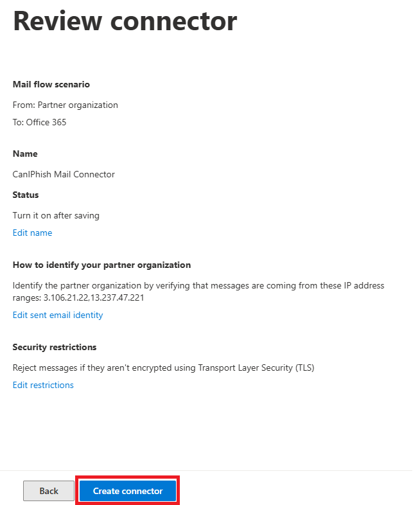Select the Mail flow scenario heading

(51, 84)
